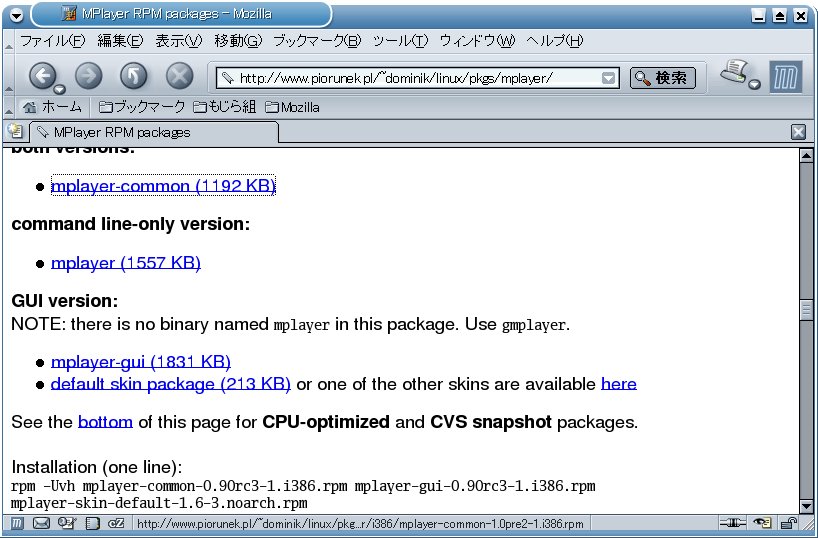818x538 pixels.
Task: Open the ブックマーク(B) menu
Action: [x=317, y=41]
